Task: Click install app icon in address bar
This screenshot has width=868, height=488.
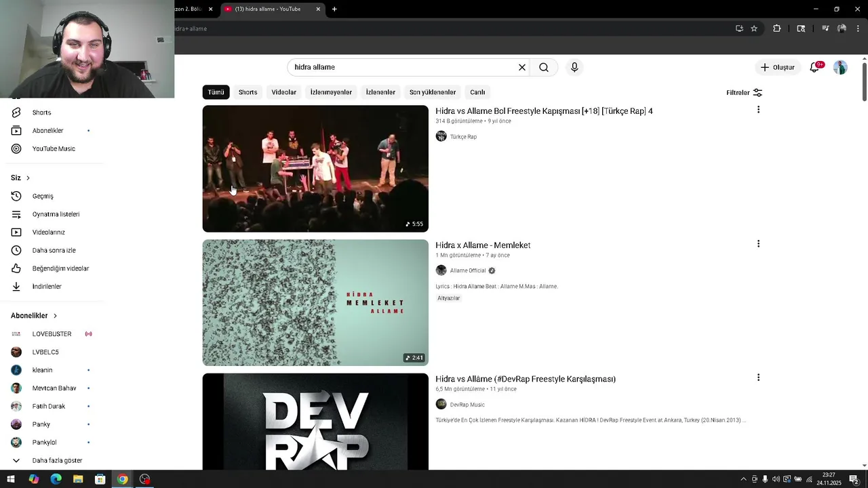Action: click(x=739, y=28)
